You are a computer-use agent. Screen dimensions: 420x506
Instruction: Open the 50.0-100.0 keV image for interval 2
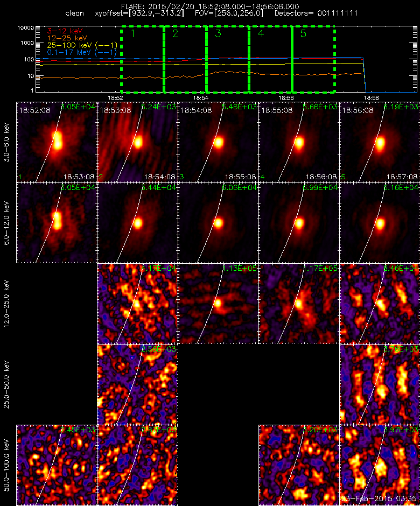point(137,465)
